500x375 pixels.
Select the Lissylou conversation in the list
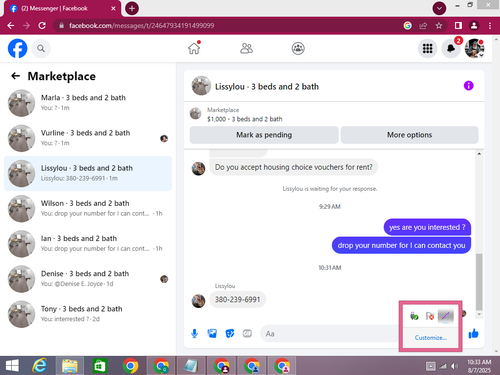[88, 173]
